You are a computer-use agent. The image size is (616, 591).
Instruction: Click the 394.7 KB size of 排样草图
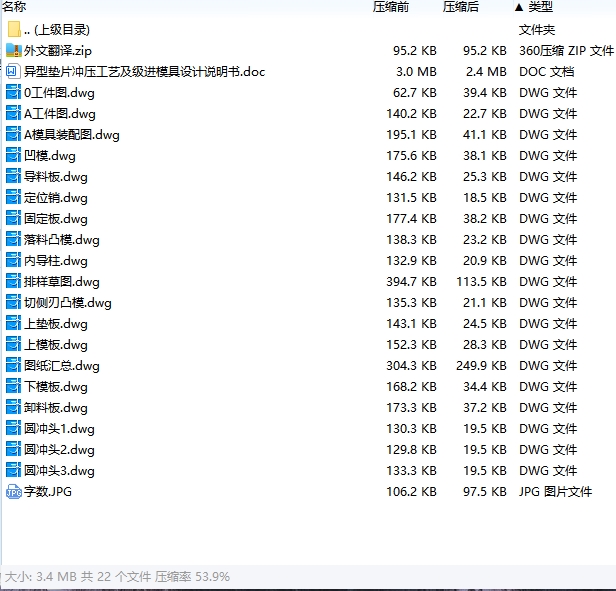click(x=411, y=282)
